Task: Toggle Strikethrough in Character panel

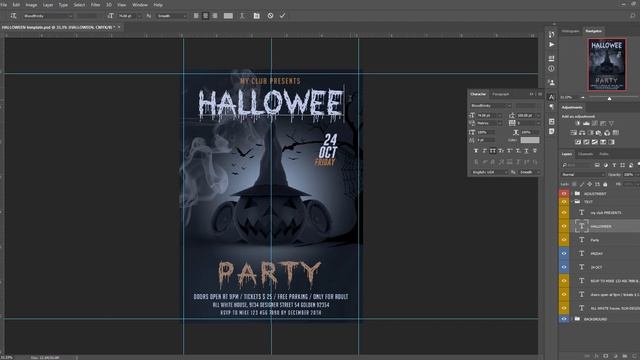Action: [535, 151]
